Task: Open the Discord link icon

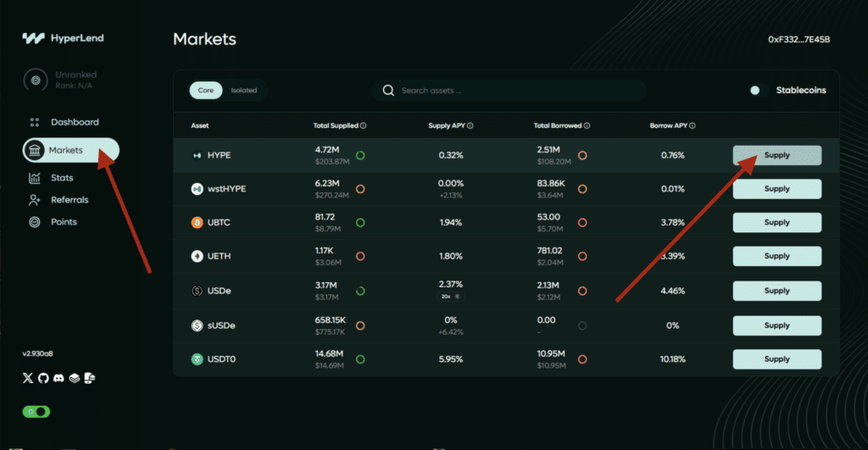Action: pyautogui.click(x=58, y=378)
